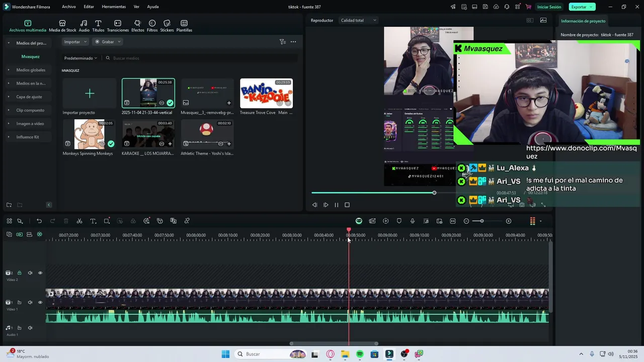Image resolution: width=644 pixels, height=362 pixels.
Task: Click the Importar proyecto tile
Action: pyautogui.click(x=89, y=94)
